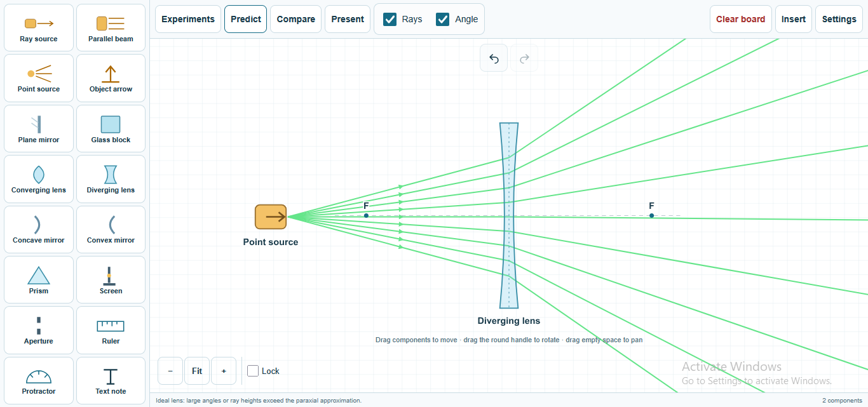Open Present mode
Viewport: 868px width, 407px height.
click(x=348, y=19)
